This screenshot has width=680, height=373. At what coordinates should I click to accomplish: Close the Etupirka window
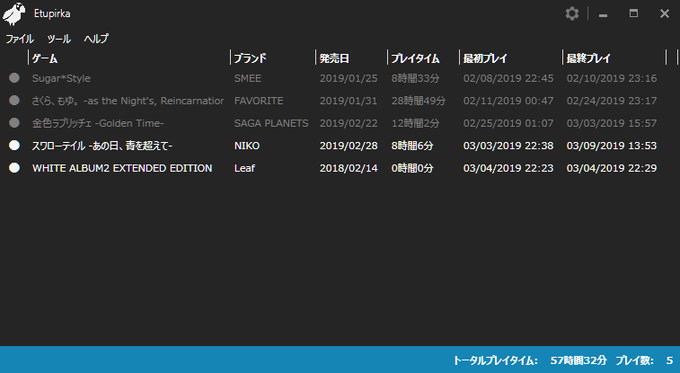(x=664, y=13)
